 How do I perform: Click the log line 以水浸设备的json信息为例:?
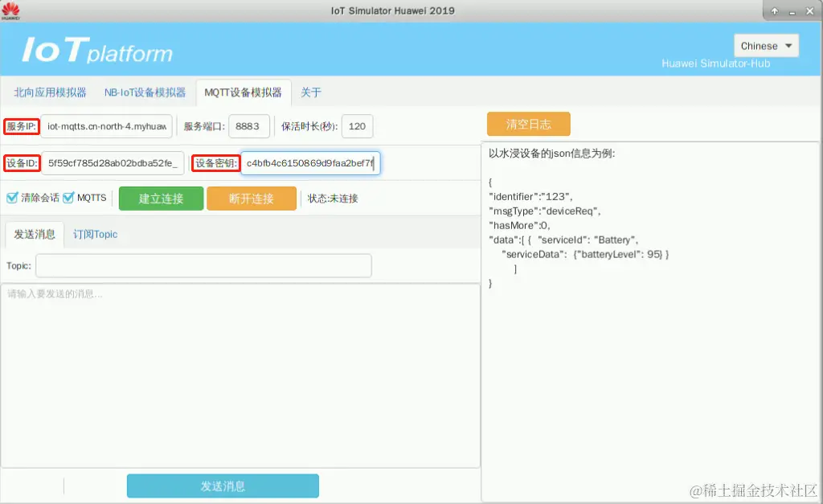click(x=551, y=154)
